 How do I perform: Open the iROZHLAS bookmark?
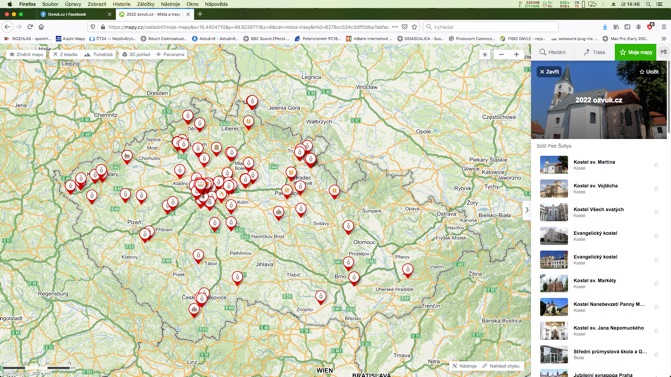(x=27, y=38)
